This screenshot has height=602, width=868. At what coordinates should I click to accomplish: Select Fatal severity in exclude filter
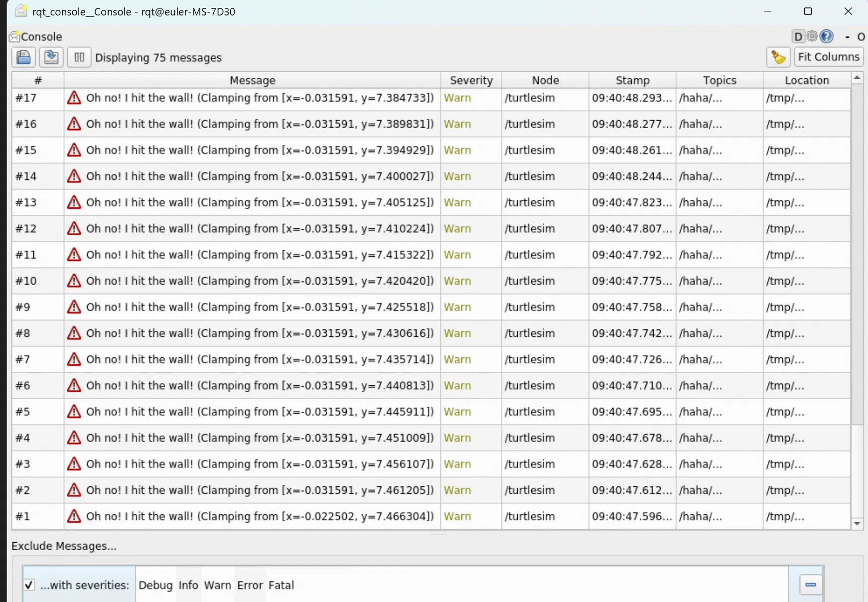[281, 585]
